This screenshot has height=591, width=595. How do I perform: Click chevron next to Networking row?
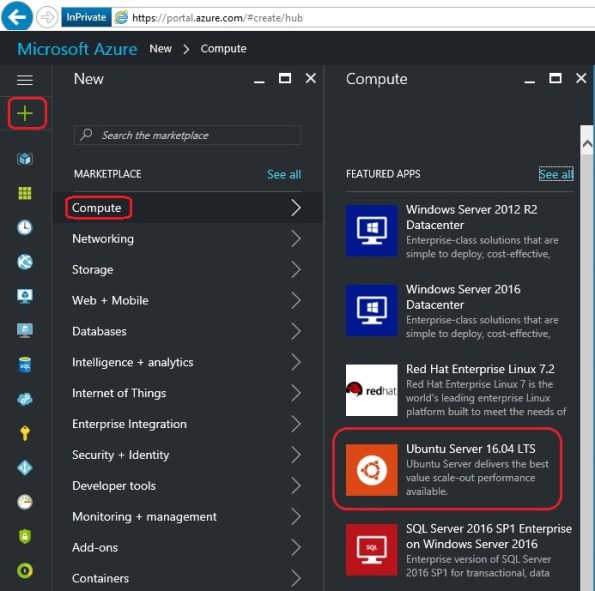(x=296, y=239)
